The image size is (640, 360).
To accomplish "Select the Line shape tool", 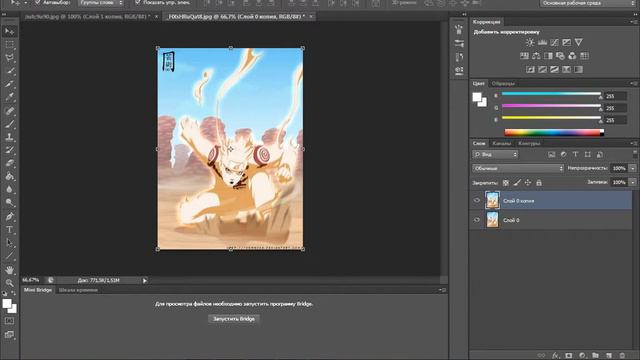I will tap(10, 256).
